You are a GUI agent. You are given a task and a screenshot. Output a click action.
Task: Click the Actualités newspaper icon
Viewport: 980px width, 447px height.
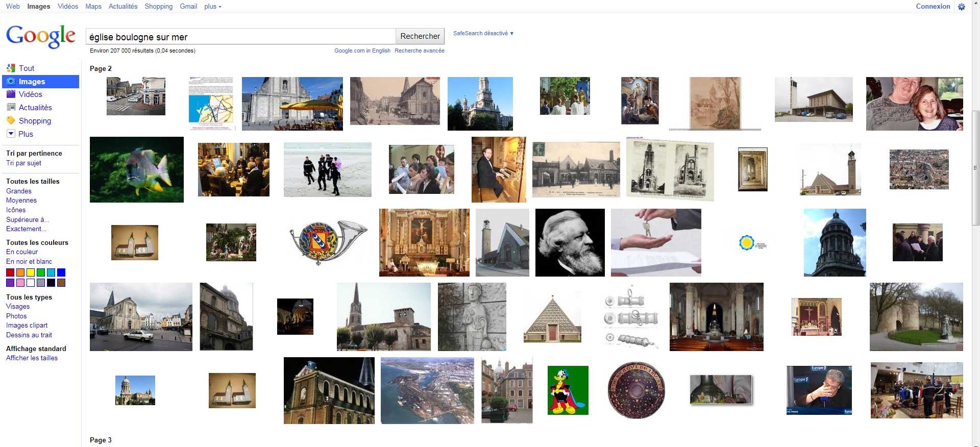pyautogui.click(x=11, y=107)
